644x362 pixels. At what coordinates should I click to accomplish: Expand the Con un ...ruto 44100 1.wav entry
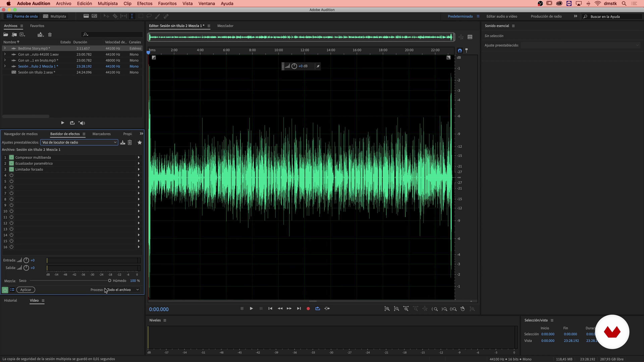pos(5,54)
